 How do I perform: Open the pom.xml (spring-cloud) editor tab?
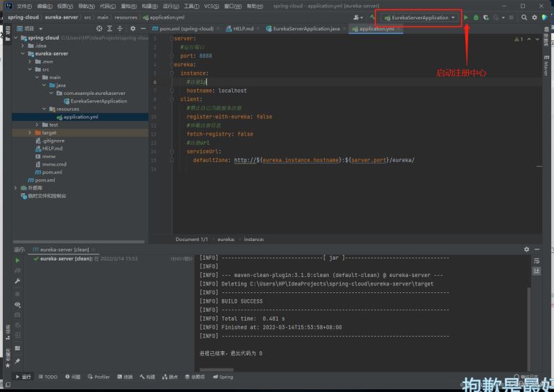pyautogui.click(x=186, y=29)
